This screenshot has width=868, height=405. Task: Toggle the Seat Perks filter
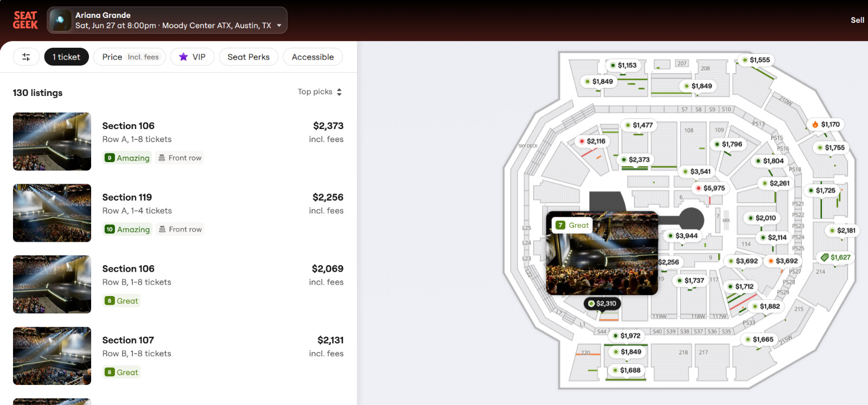coord(248,57)
